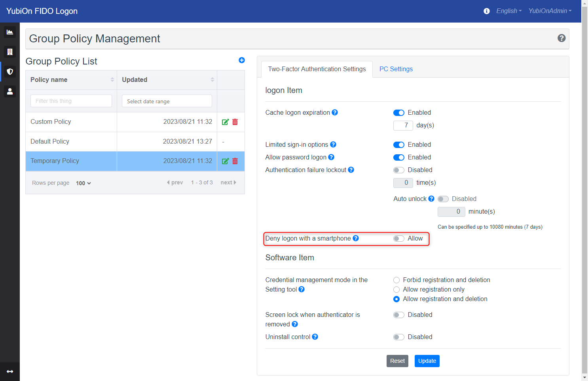Click the Update button
This screenshot has width=588, height=381.
[427, 361]
